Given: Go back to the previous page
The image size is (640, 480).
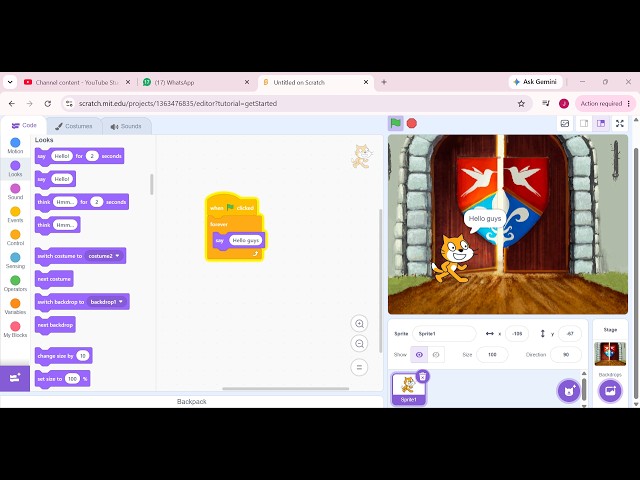Looking at the screenshot, I should pyautogui.click(x=12, y=104).
